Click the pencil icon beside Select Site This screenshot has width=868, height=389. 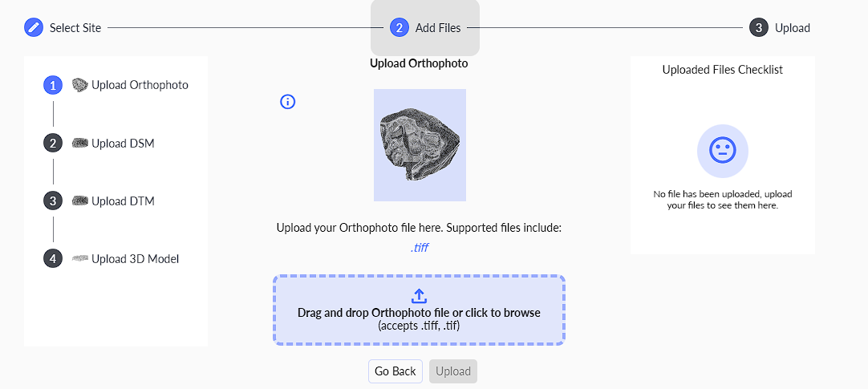click(34, 27)
